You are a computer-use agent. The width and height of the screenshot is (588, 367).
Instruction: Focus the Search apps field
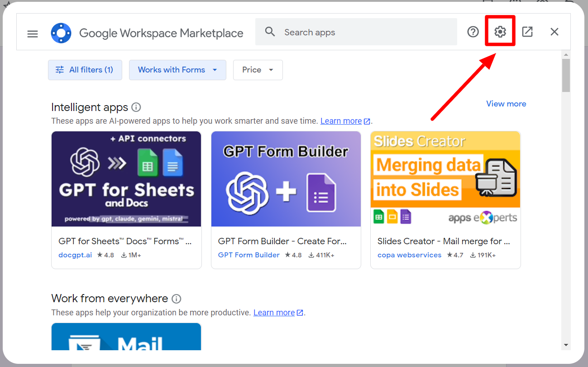(356, 32)
